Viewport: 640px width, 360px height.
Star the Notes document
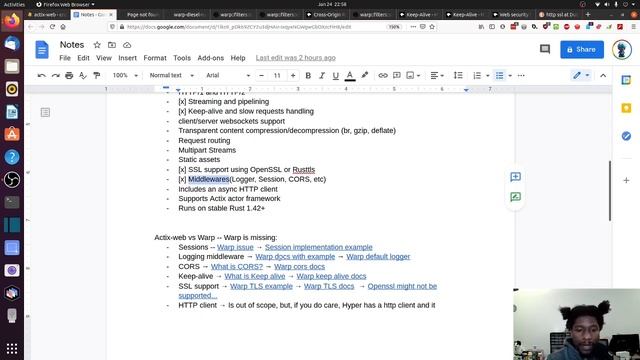97,45
